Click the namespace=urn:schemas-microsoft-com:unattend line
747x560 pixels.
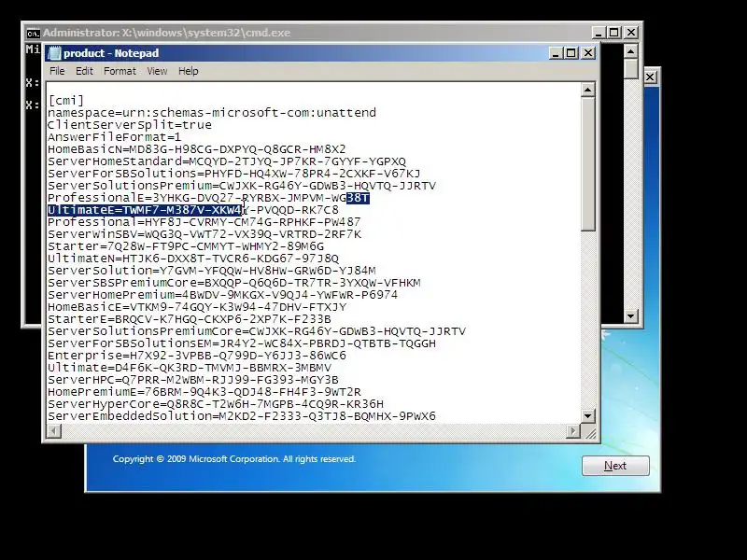(x=212, y=113)
